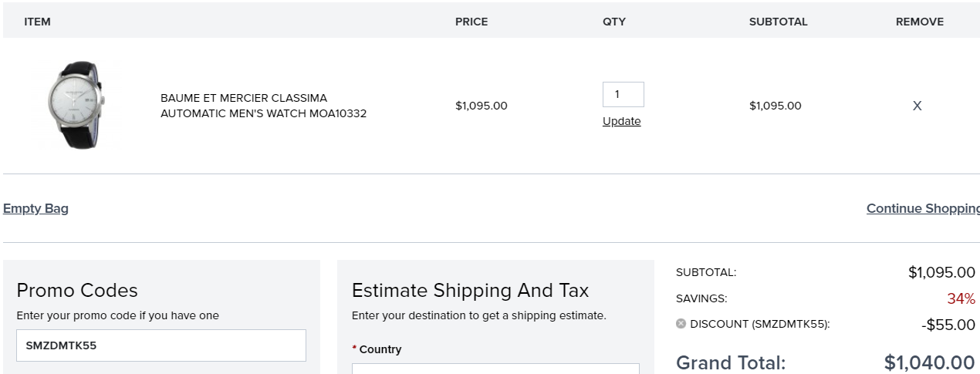Click the Update quantity link
Viewport: 980px width, 374px height.
click(x=621, y=121)
